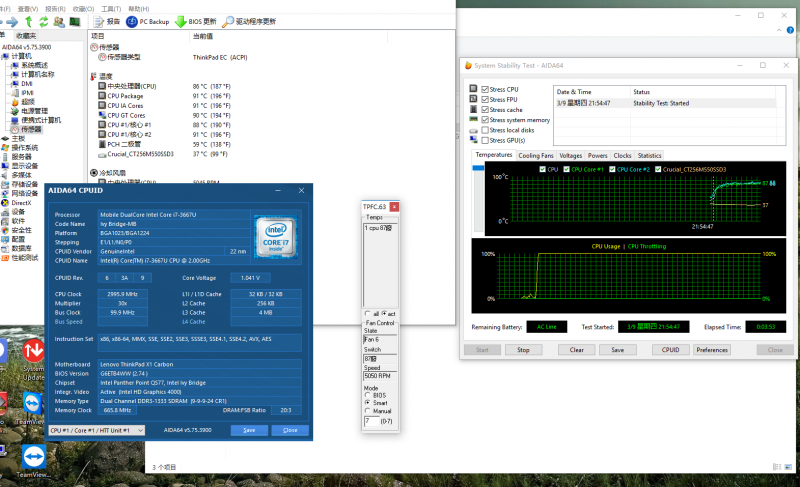This screenshot has width=800, height=487.
Task: Expand 网络设备 tree node
Action: pyautogui.click(x=24, y=194)
